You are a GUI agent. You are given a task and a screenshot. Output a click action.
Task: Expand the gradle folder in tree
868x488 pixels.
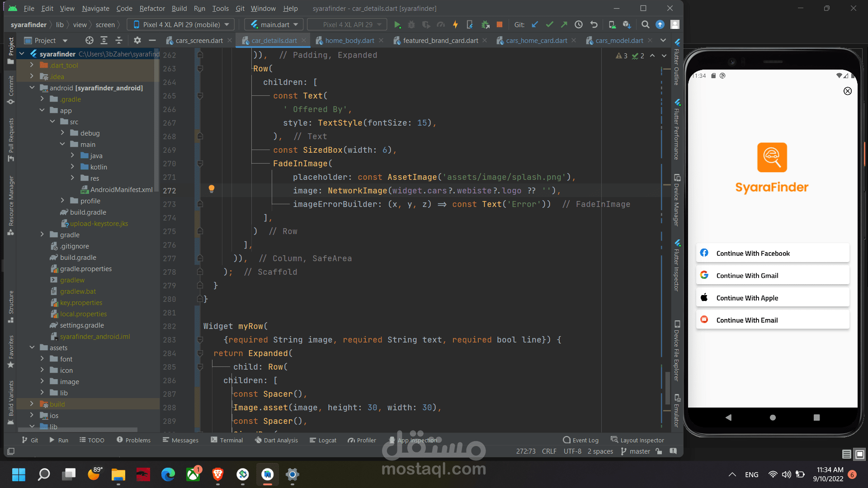coord(42,235)
